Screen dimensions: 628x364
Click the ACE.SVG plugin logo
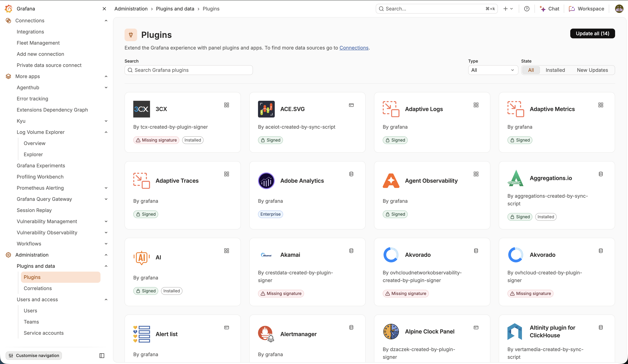[266, 109]
